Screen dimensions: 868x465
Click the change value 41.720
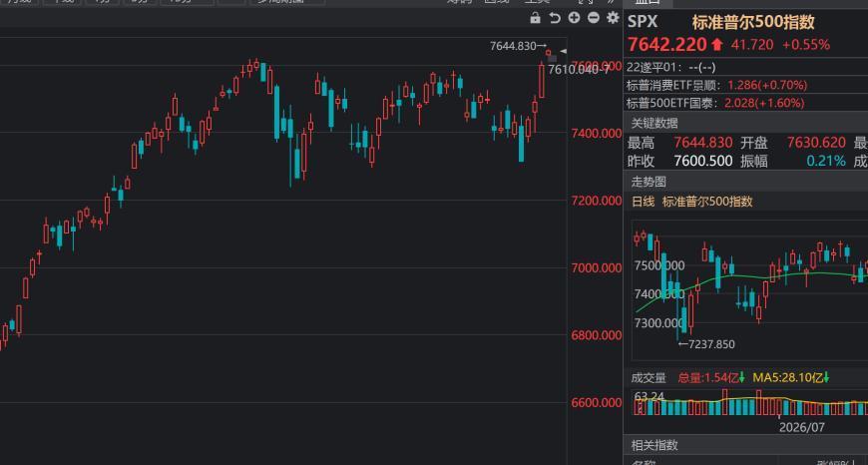coord(752,45)
